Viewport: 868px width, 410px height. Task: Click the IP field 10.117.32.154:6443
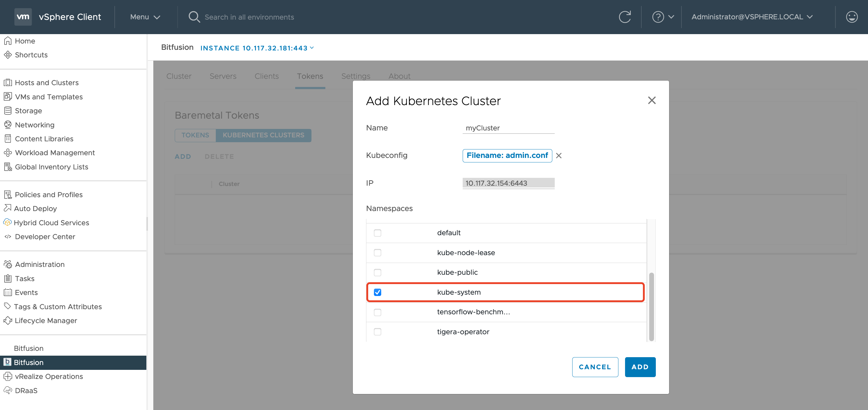pyautogui.click(x=508, y=183)
